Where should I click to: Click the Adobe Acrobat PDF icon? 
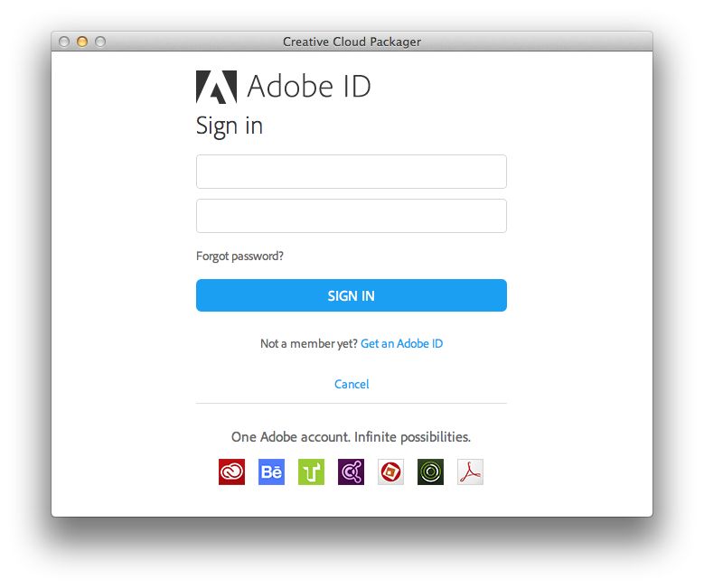[470, 471]
